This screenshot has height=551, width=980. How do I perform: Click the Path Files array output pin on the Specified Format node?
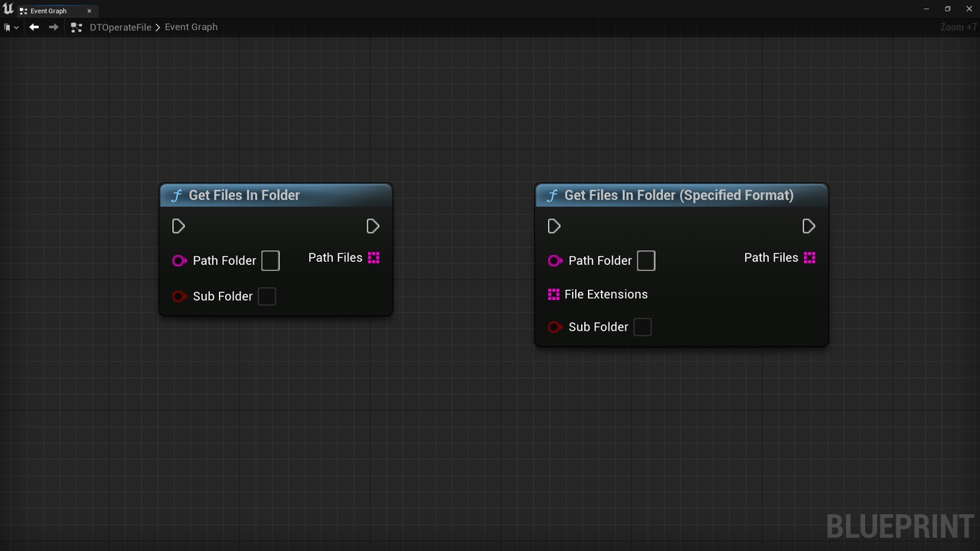point(809,258)
